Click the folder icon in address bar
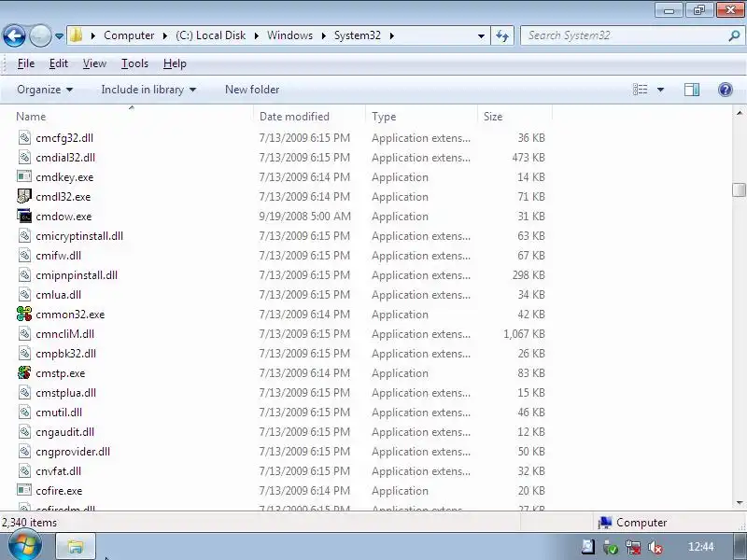This screenshot has height=560, width=747. click(77, 35)
